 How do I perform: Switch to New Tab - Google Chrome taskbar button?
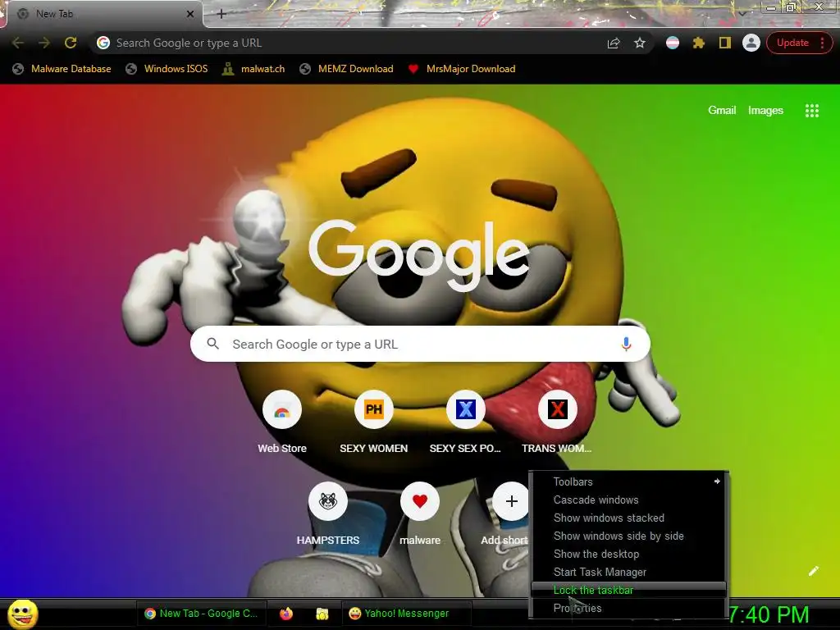click(x=201, y=614)
